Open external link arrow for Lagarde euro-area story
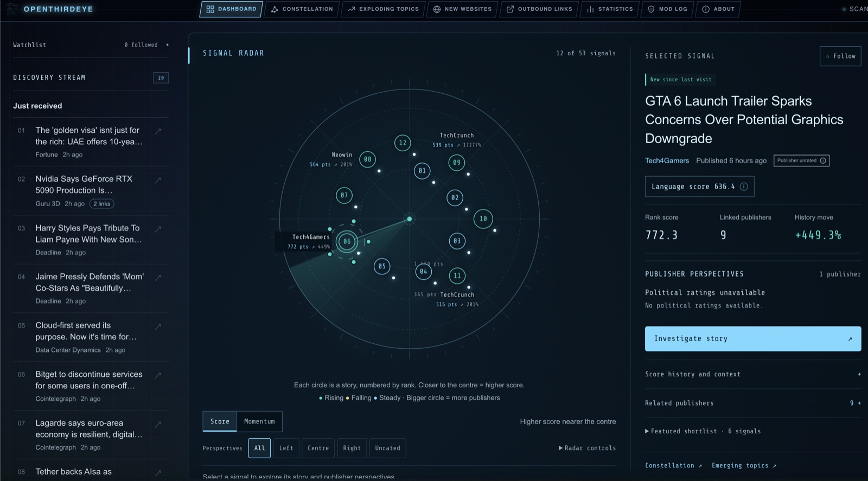868x481 pixels. (158, 424)
